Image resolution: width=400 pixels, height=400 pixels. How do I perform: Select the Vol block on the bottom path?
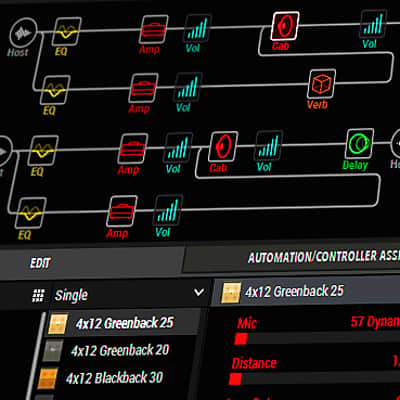click(168, 210)
